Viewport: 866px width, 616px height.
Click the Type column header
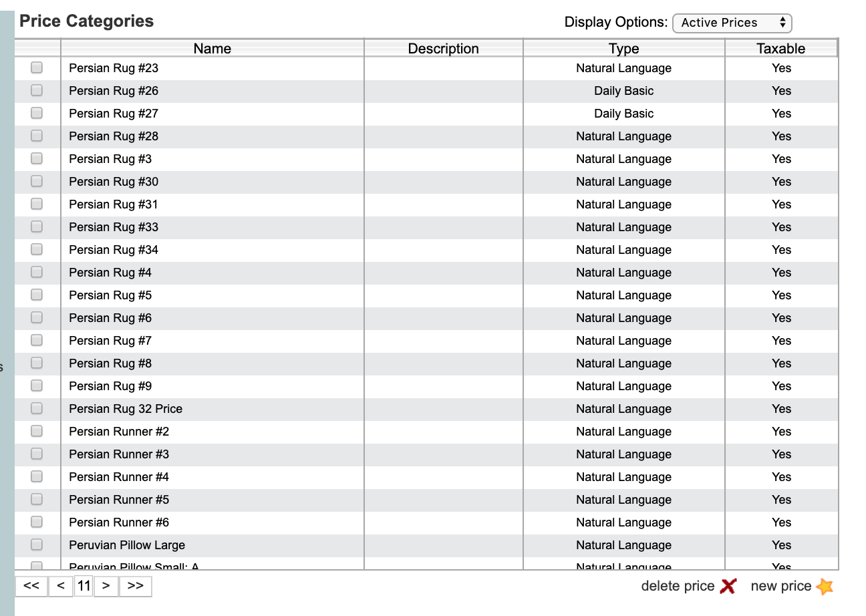tap(623, 48)
